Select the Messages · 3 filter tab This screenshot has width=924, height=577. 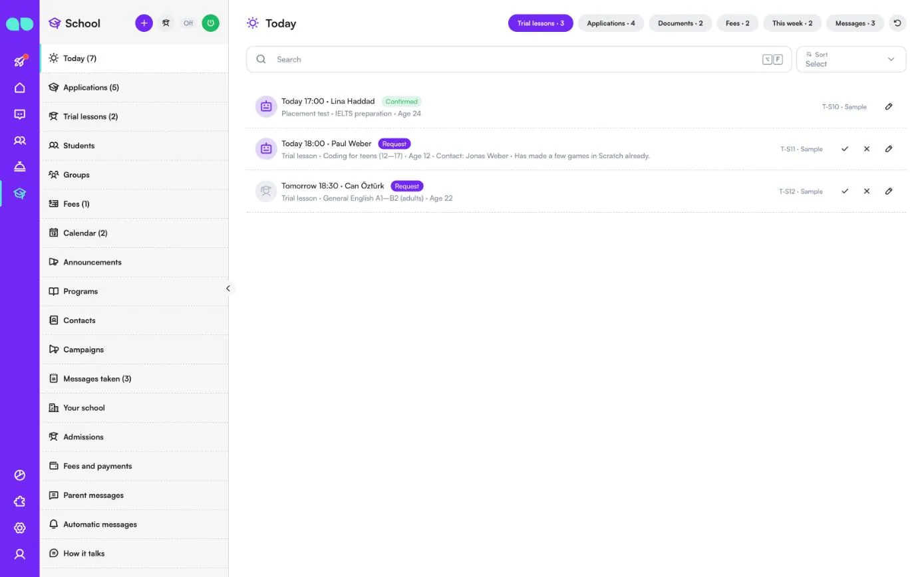[x=855, y=23]
